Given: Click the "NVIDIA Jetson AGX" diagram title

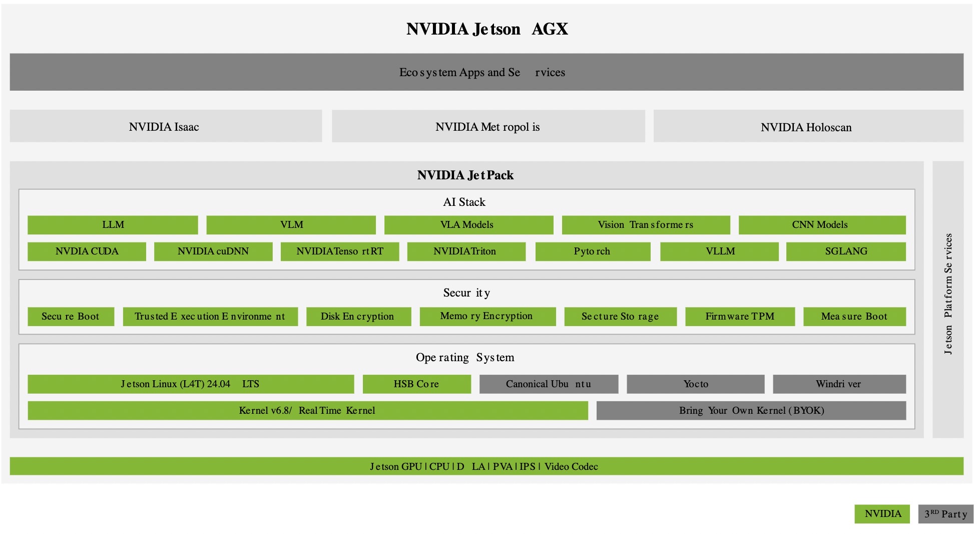Looking at the screenshot, I should tap(487, 29).
